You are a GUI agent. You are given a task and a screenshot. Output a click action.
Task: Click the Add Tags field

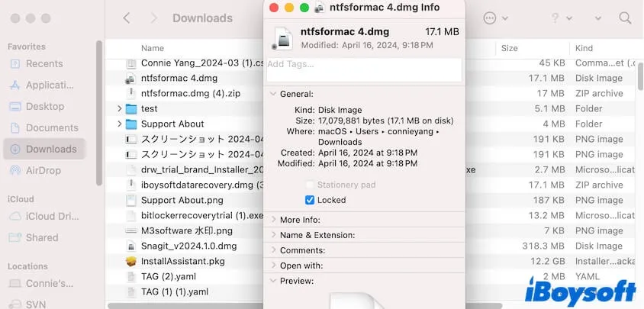[364, 70]
